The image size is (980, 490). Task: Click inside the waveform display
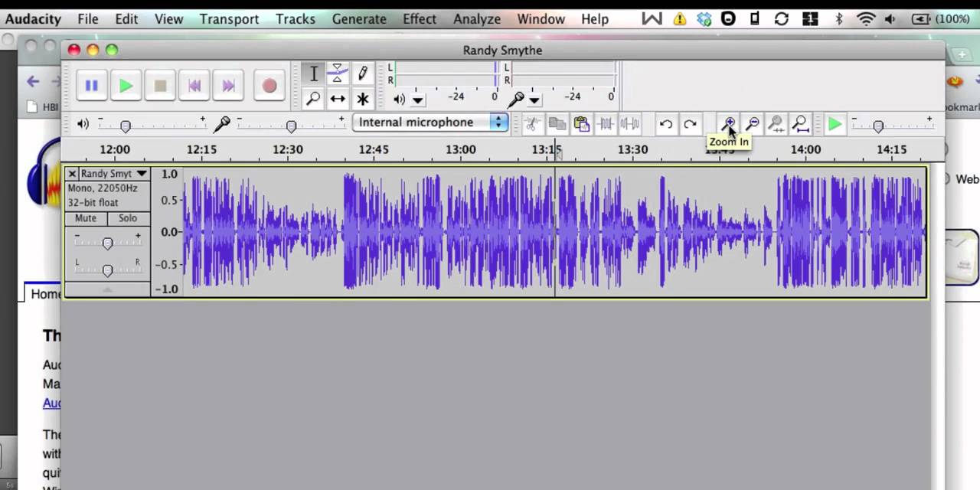point(553,231)
